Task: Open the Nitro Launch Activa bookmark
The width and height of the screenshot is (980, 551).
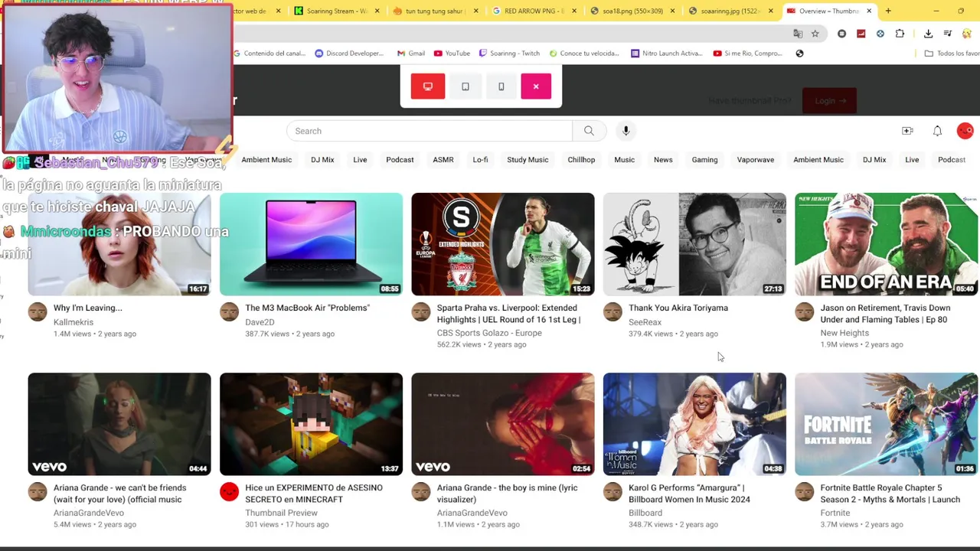Action: pyautogui.click(x=666, y=54)
